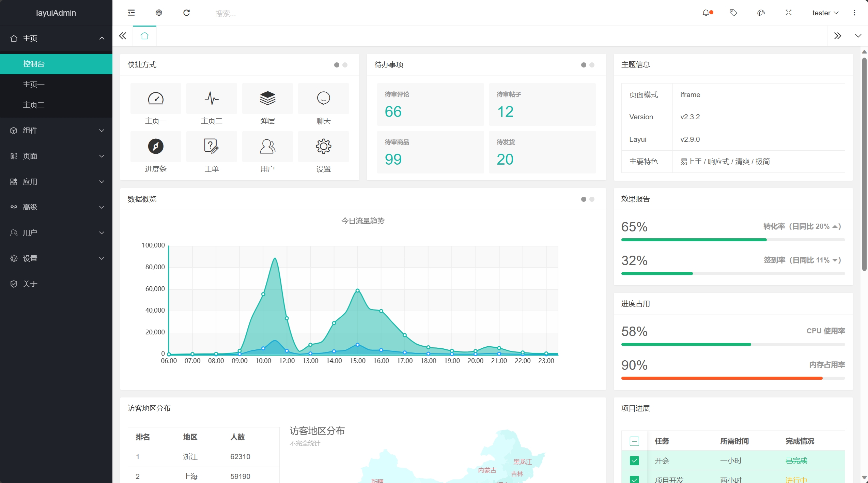This screenshot has width=868, height=483.
Task: Open the theme palette icon
Action: coord(761,13)
